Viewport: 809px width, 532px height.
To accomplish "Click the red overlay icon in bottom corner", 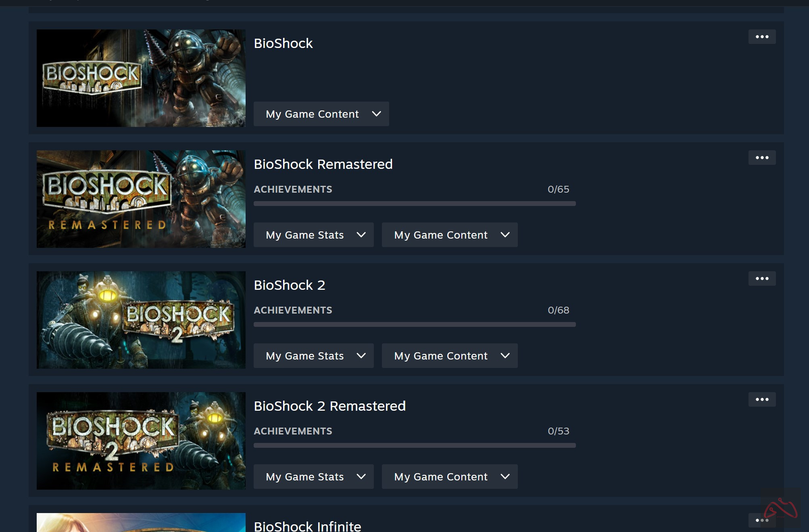I will click(x=780, y=509).
